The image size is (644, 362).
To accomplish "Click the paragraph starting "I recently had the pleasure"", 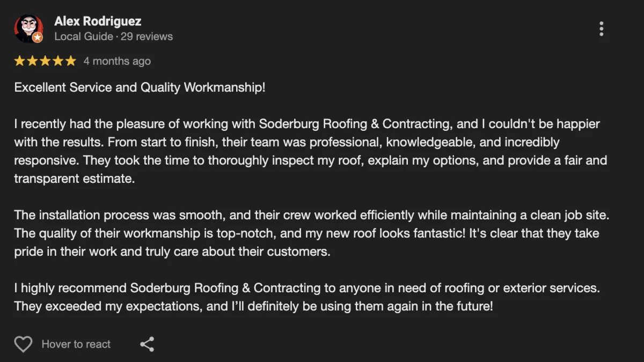I will click(311, 151).
